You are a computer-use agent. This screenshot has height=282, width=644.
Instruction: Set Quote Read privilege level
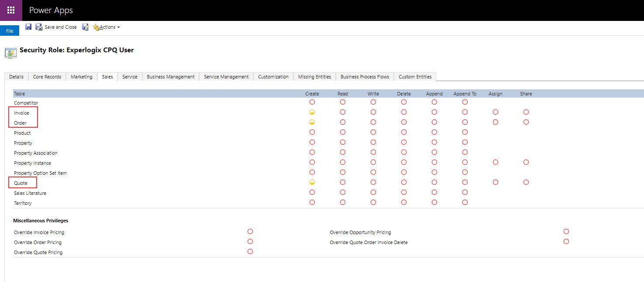[x=343, y=182]
